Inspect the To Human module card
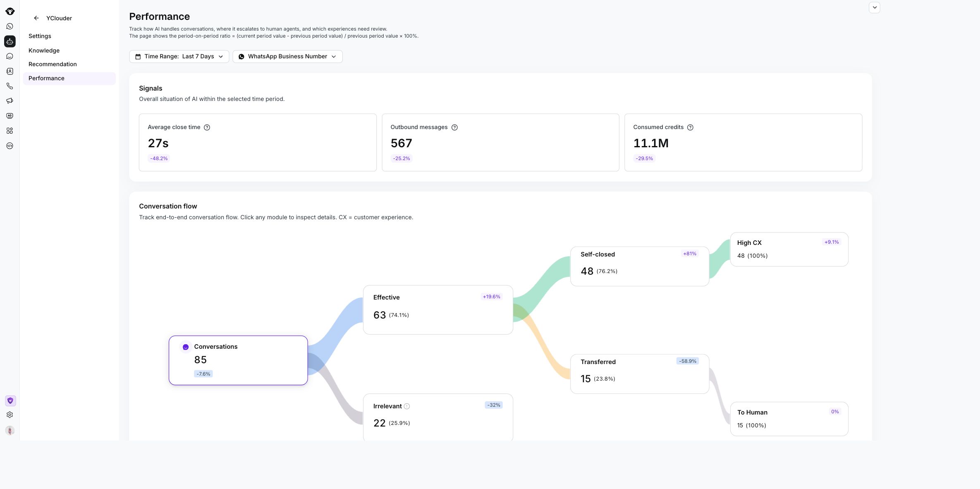980x489 pixels. (789, 419)
